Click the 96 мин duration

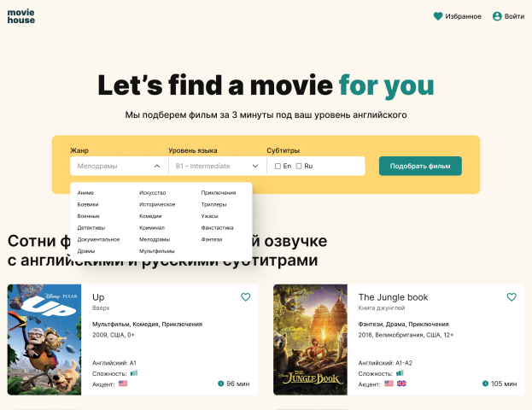[238, 384]
